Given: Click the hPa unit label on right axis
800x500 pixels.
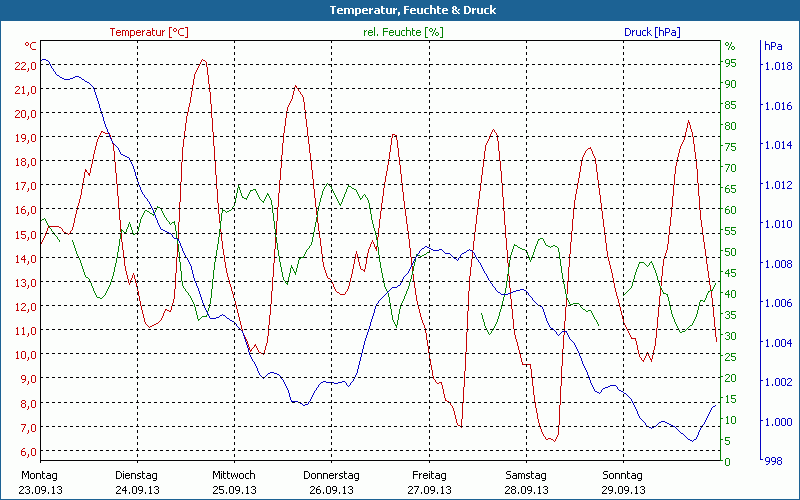Looking at the screenshot, I should coord(773,46).
